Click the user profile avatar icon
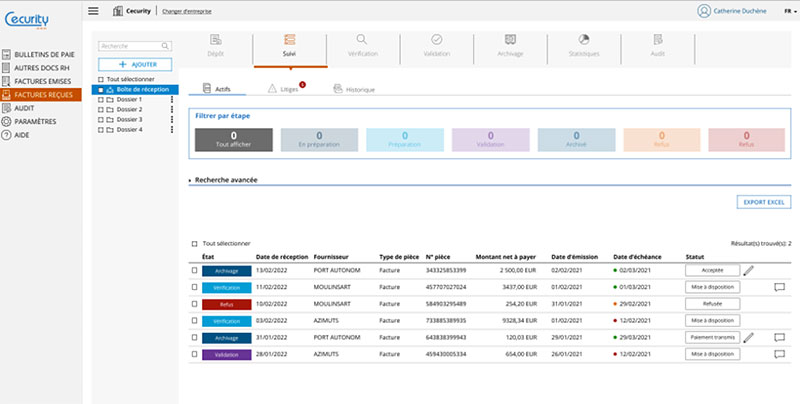This screenshot has width=800, height=404. (x=702, y=11)
